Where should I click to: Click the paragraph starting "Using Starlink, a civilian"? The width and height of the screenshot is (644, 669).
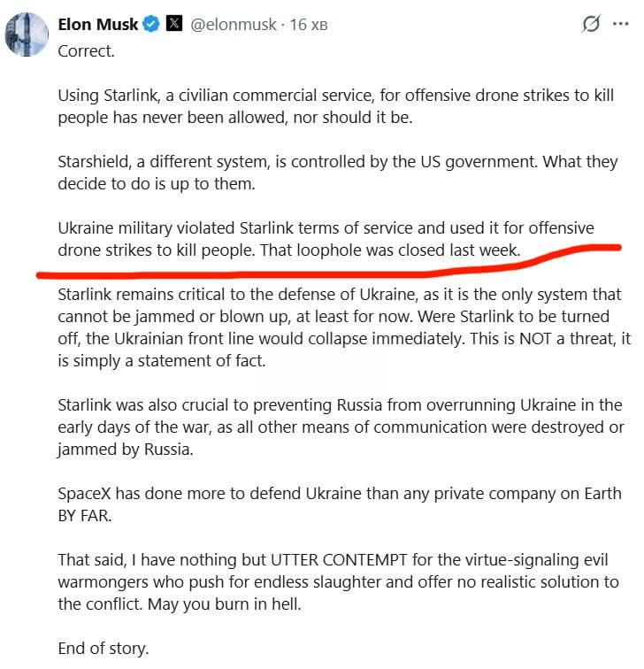pos(335,106)
